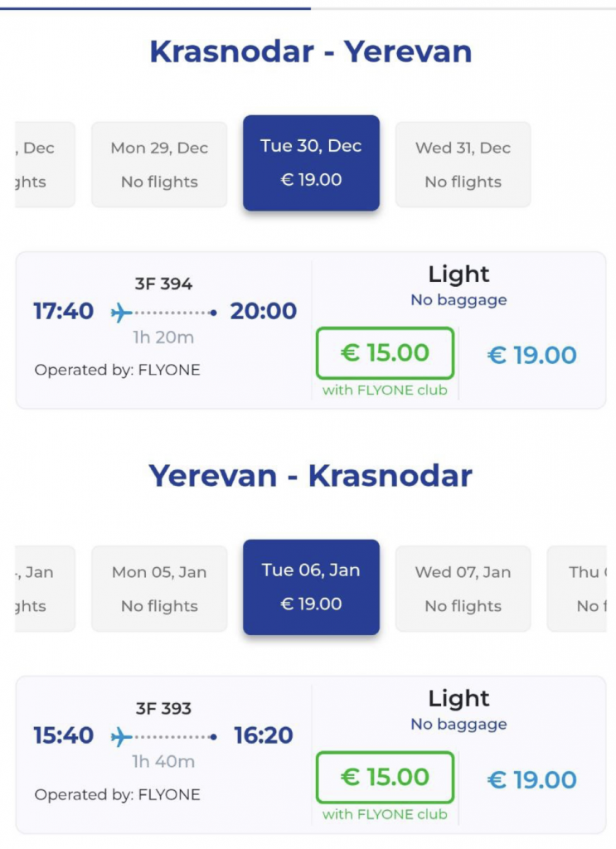The image size is (616, 849).
Task: Click the airplane icon on flight 3F 394
Action: coord(122,313)
